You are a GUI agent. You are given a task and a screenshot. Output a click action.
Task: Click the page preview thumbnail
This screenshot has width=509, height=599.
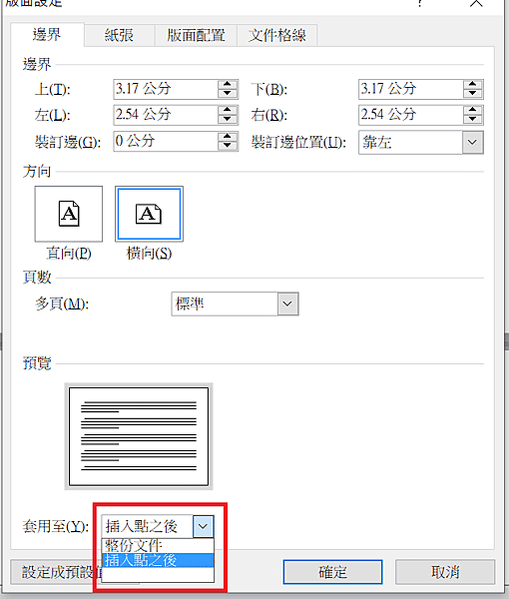click(x=139, y=436)
